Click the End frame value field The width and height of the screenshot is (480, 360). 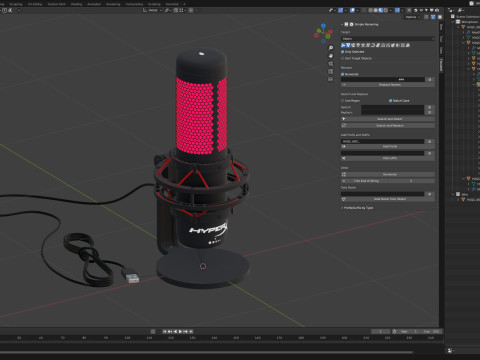[432, 331]
